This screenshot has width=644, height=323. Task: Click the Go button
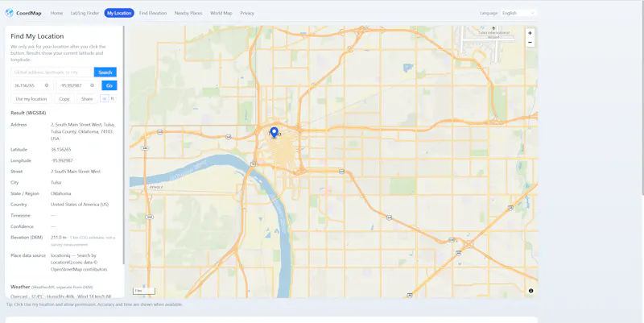point(109,85)
